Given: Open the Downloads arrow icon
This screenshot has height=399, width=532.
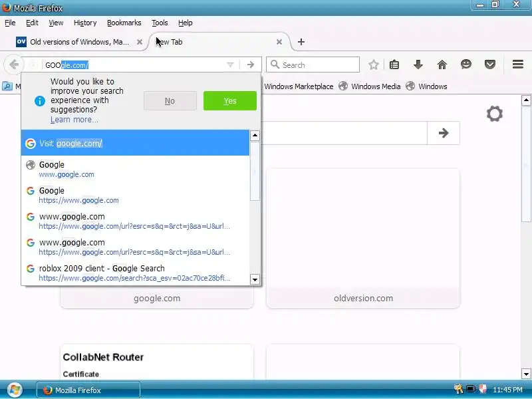Looking at the screenshot, I should [418, 65].
